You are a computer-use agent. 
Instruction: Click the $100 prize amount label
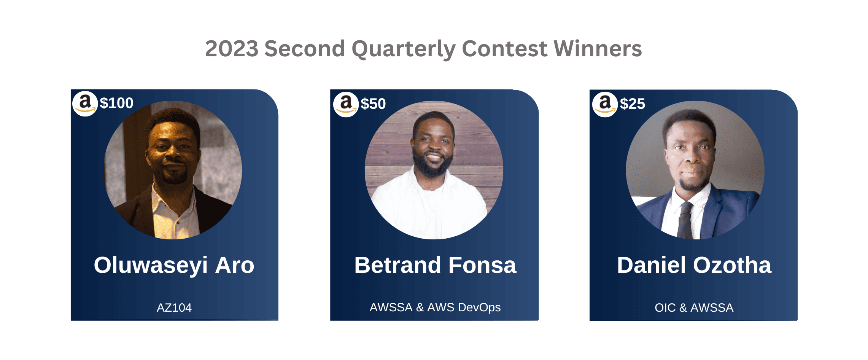point(116,103)
